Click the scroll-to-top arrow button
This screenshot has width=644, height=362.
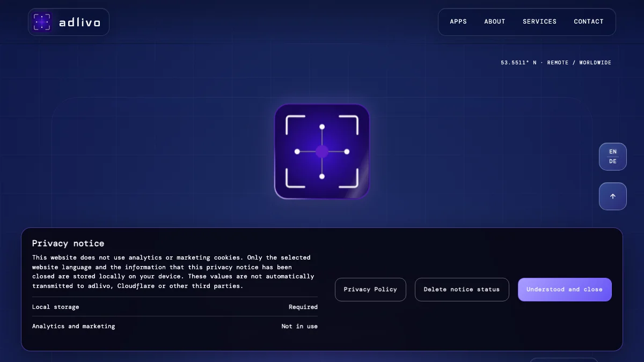[x=613, y=196]
